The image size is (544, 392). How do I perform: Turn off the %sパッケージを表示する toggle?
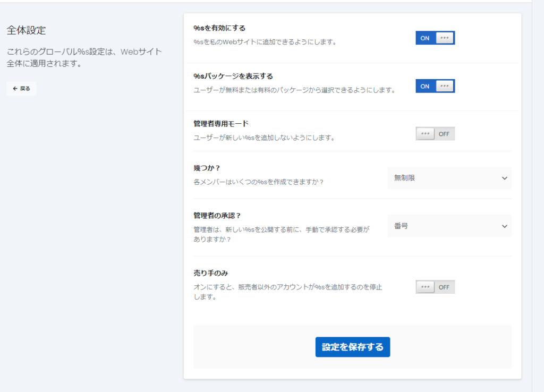[435, 86]
